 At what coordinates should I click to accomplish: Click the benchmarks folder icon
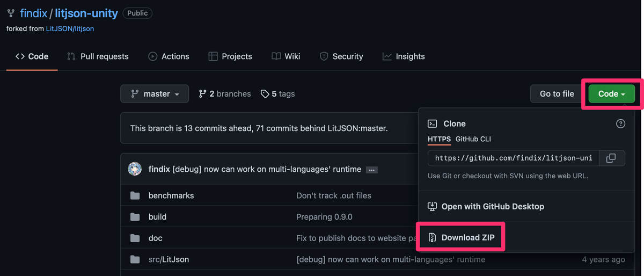tap(135, 195)
